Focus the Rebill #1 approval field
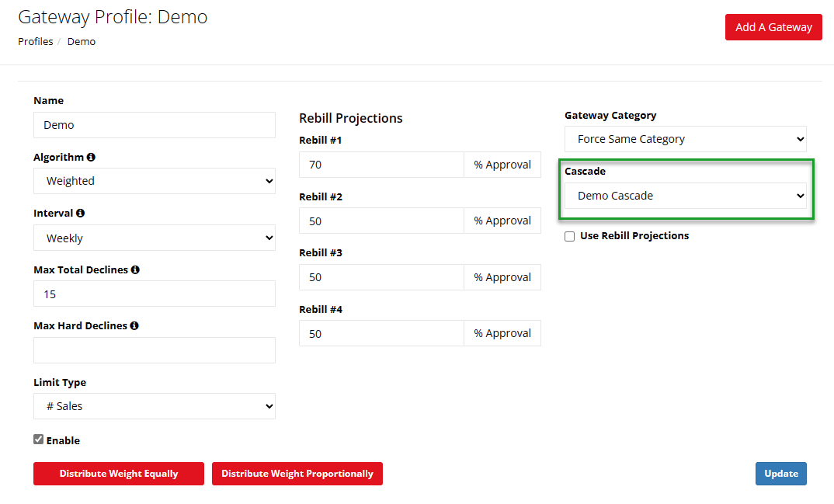 pos(381,165)
